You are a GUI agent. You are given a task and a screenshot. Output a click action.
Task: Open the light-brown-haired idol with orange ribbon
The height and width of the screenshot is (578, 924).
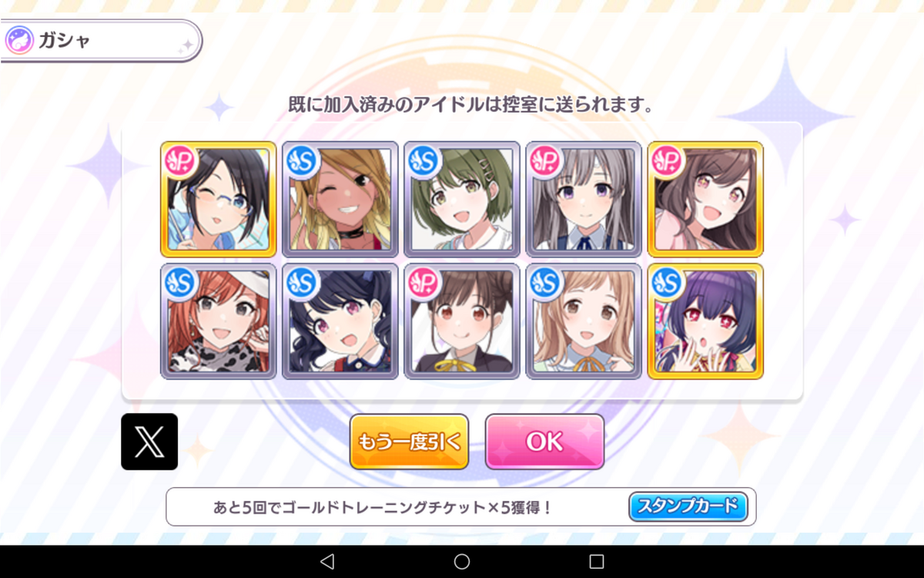(584, 321)
